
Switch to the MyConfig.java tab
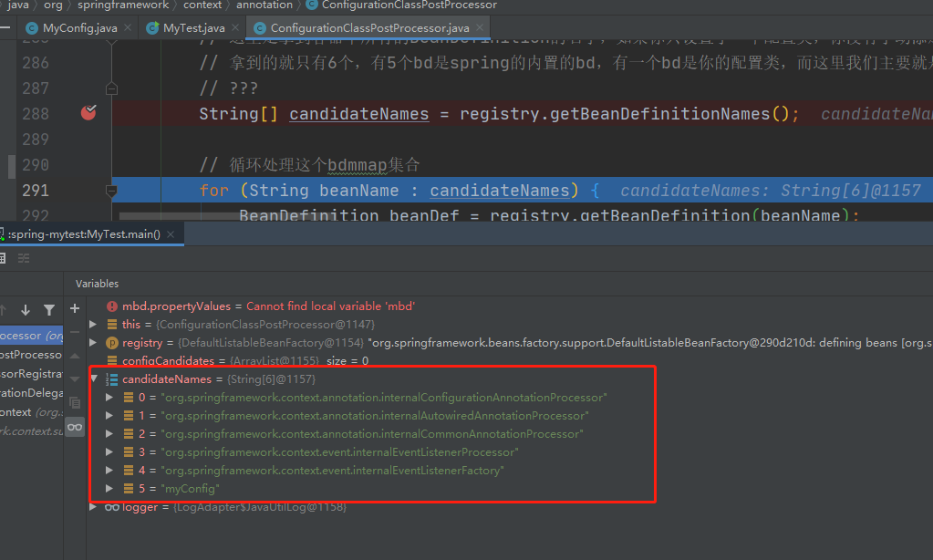coord(73,27)
